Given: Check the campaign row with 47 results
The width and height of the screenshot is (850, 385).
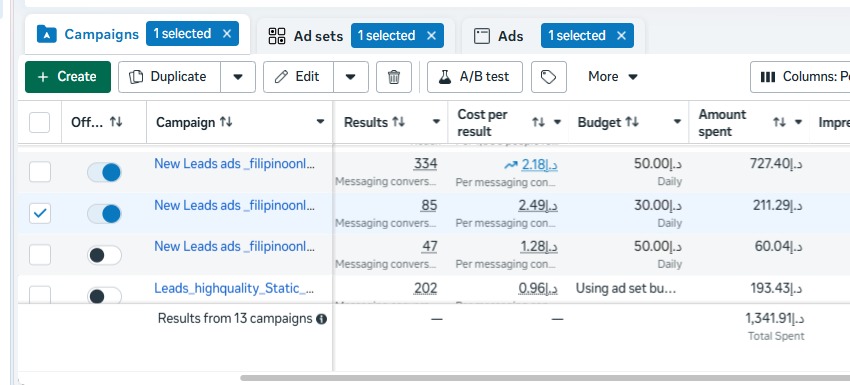Looking at the screenshot, I should pos(40,254).
